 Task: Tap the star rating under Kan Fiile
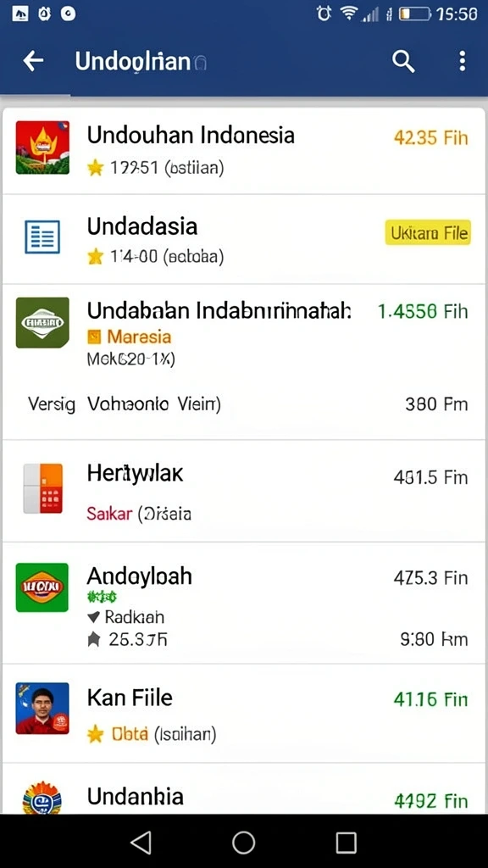(95, 735)
